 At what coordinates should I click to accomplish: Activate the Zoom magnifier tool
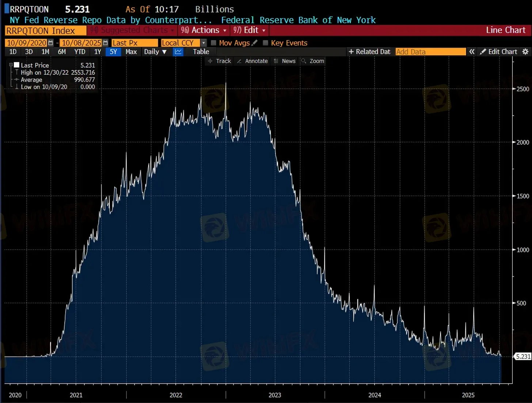click(x=313, y=61)
